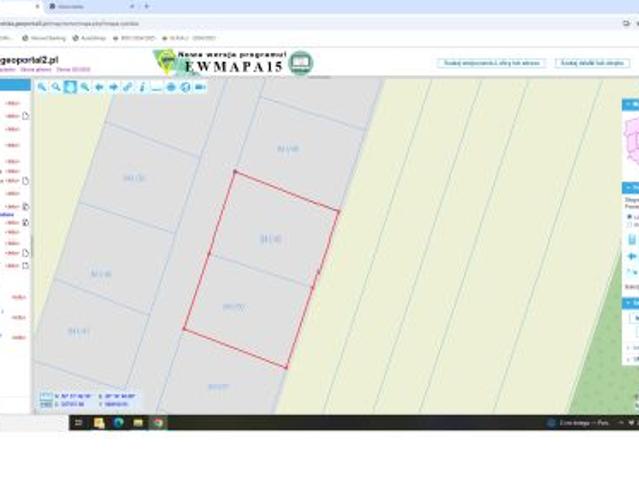This screenshot has height=480, width=639.
Task: Open new browser tab with plus button
Action: [147, 6]
